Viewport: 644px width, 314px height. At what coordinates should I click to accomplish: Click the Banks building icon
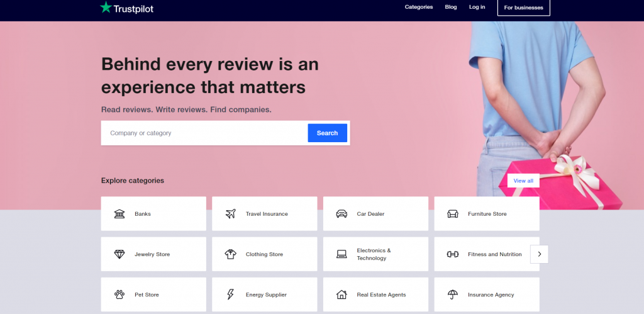pyautogui.click(x=119, y=214)
